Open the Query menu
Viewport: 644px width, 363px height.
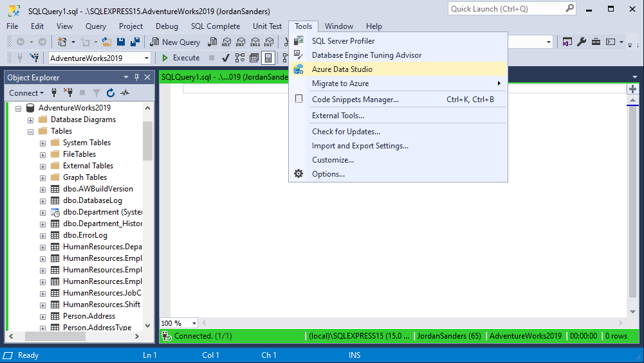96,26
